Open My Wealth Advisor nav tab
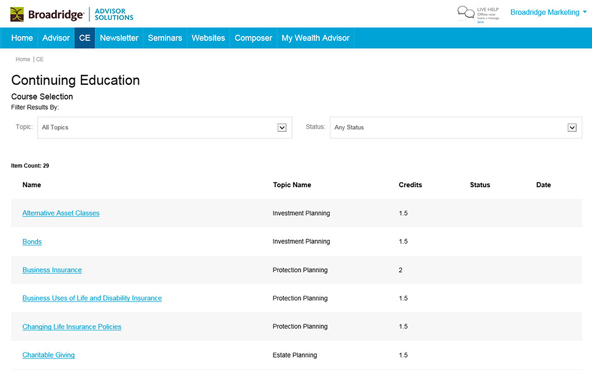Screen dimensions: 592x370 click(315, 38)
